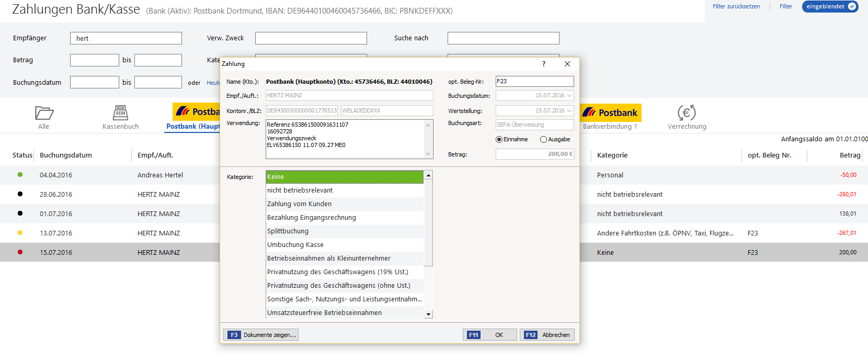
Task: Select category Keine
Action: point(345,177)
